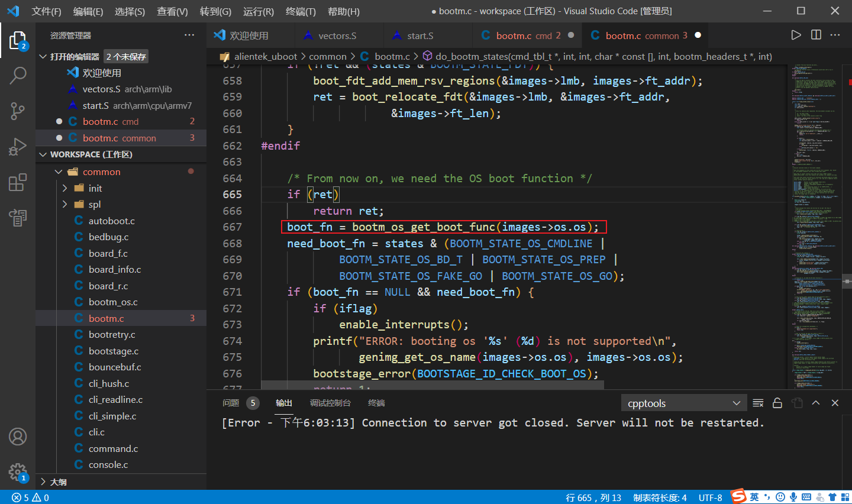The image size is (852, 504).
Task: Split the editor right
Action: 816,35
